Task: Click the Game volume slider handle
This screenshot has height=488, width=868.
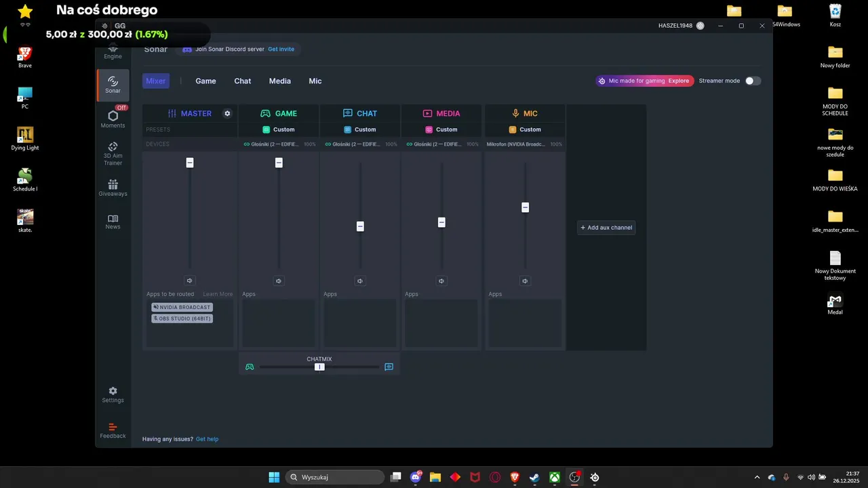Action: tap(279, 163)
